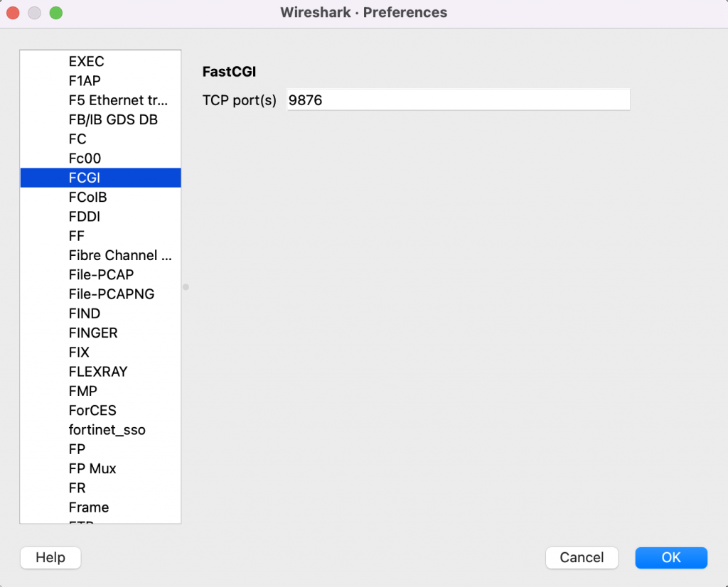Select File-PCAPNG in the list
This screenshot has width=728, height=587.
pyautogui.click(x=101, y=294)
